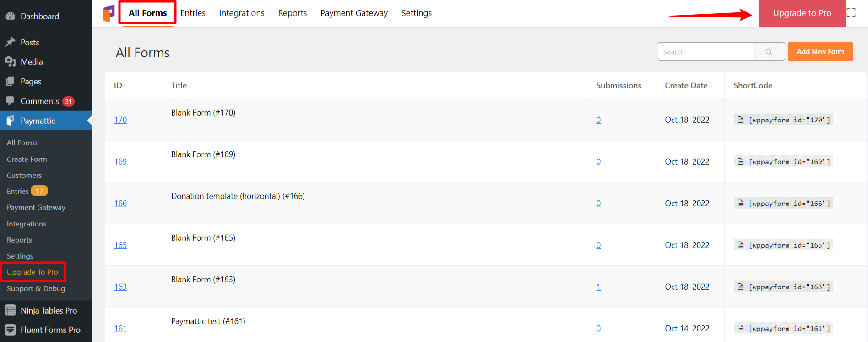
Task: Click the comments count badge 31
Action: 68,101
